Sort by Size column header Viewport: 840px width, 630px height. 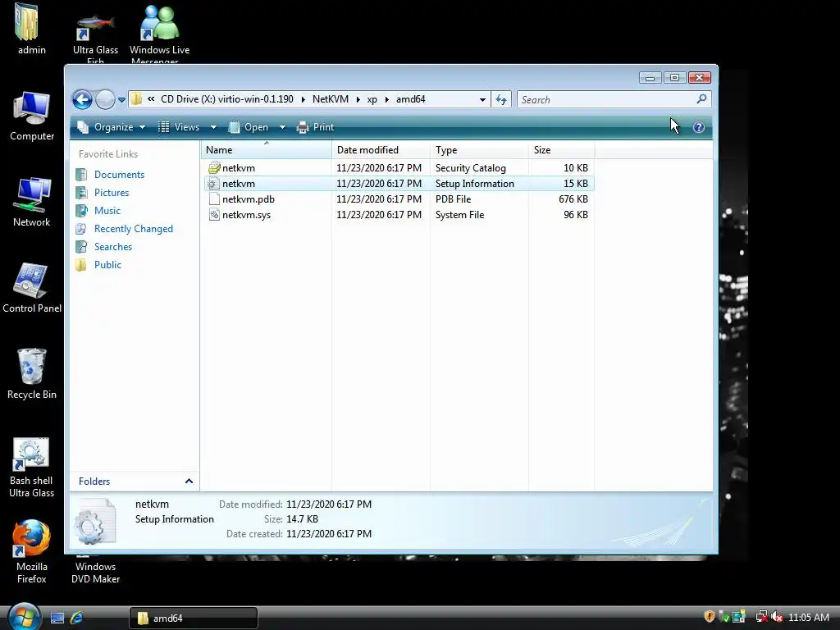(x=561, y=150)
